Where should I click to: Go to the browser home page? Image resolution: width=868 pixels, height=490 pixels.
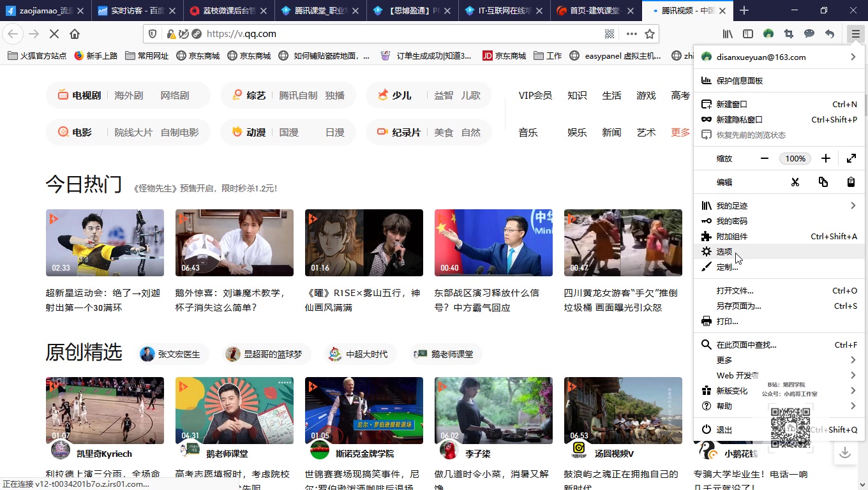(75, 34)
